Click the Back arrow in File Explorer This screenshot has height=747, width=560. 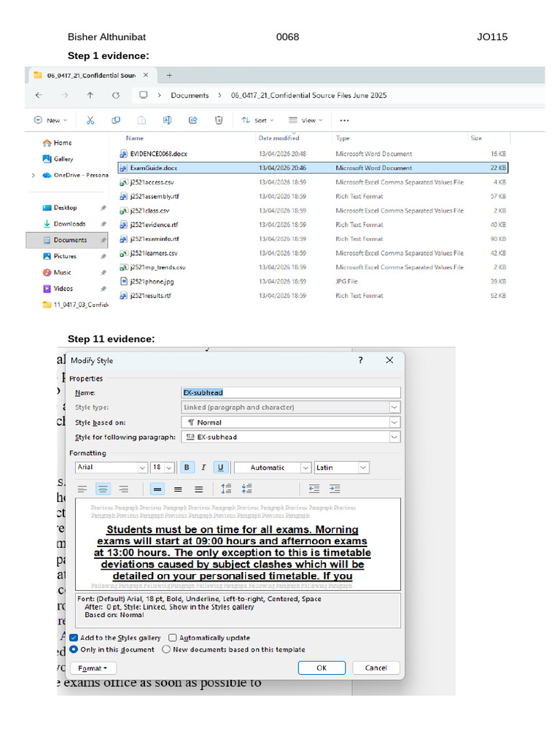pos(39,96)
